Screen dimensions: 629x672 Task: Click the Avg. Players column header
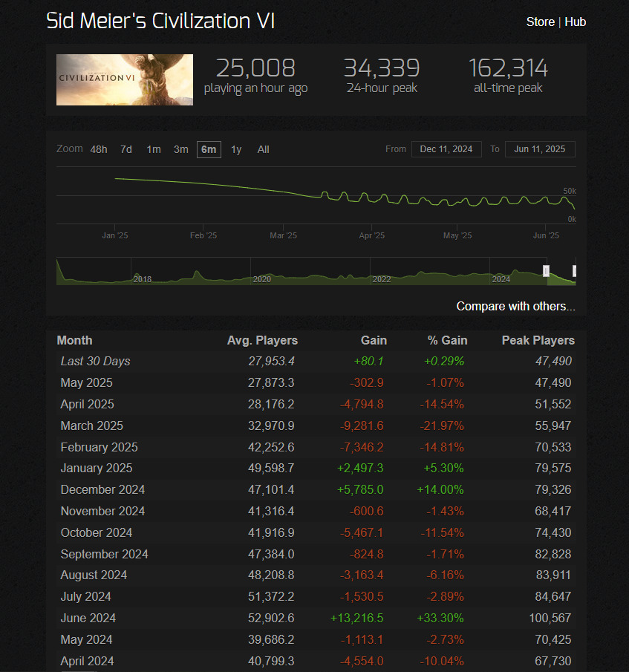click(x=262, y=340)
